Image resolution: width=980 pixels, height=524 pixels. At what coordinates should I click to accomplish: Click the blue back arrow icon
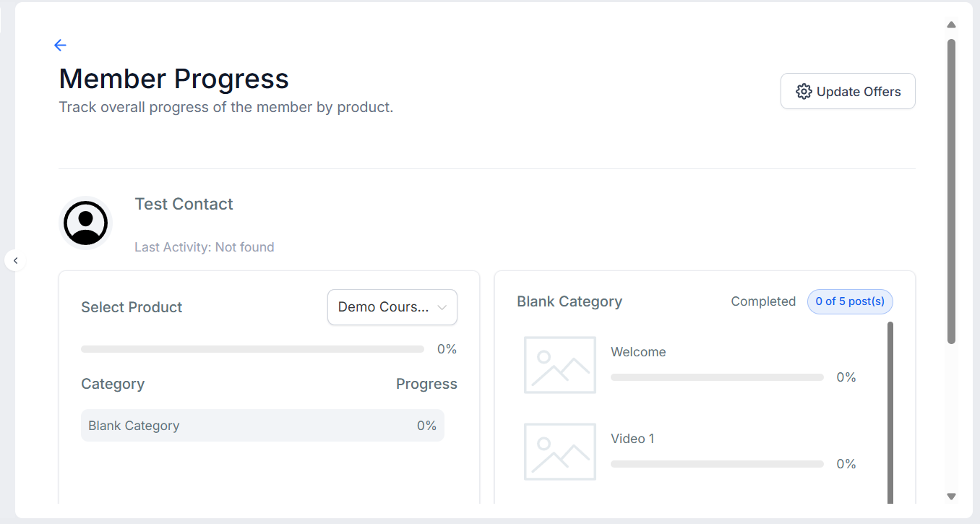point(60,45)
